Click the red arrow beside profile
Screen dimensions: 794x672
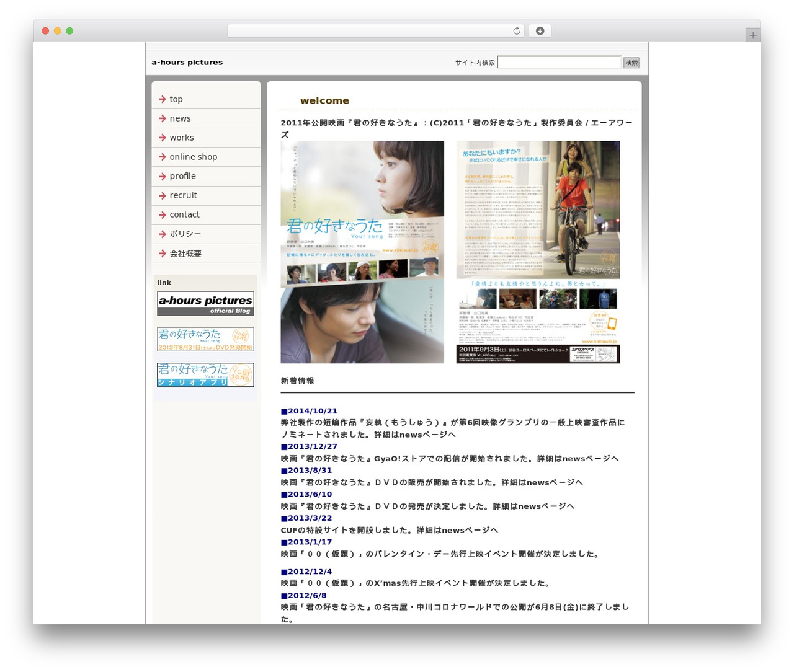(162, 176)
